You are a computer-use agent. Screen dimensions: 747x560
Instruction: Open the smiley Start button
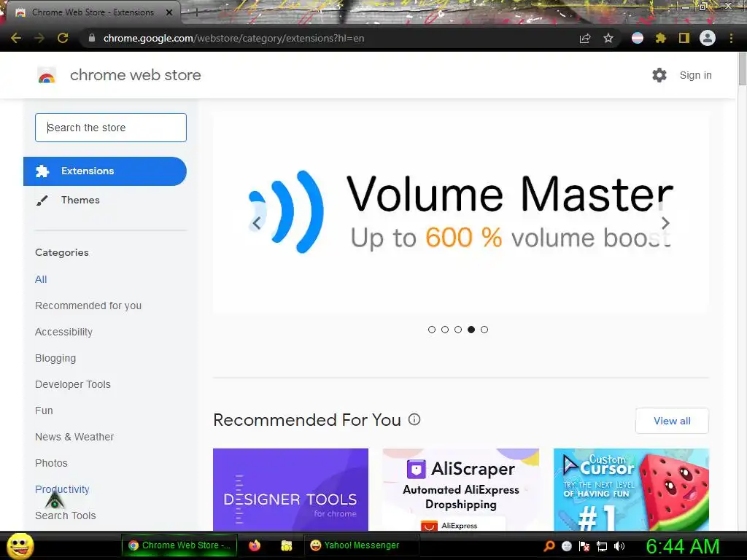(20, 546)
